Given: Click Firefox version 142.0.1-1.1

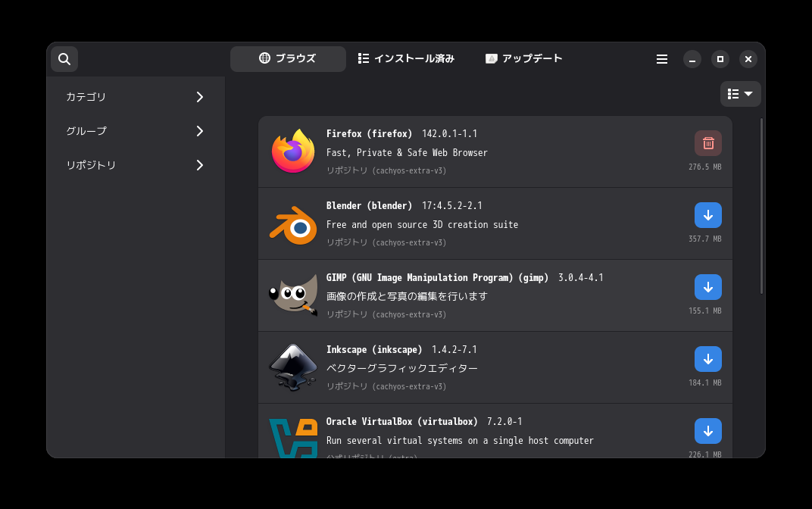Looking at the screenshot, I should tap(449, 133).
